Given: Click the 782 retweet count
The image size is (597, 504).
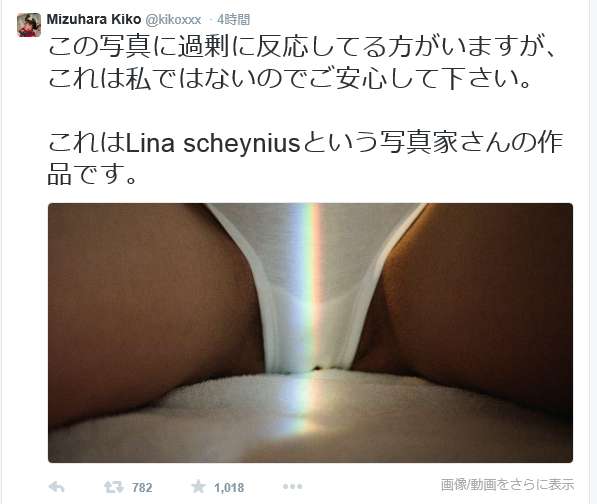Looking at the screenshot, I should pyautogui.click(x=142, y=488).
